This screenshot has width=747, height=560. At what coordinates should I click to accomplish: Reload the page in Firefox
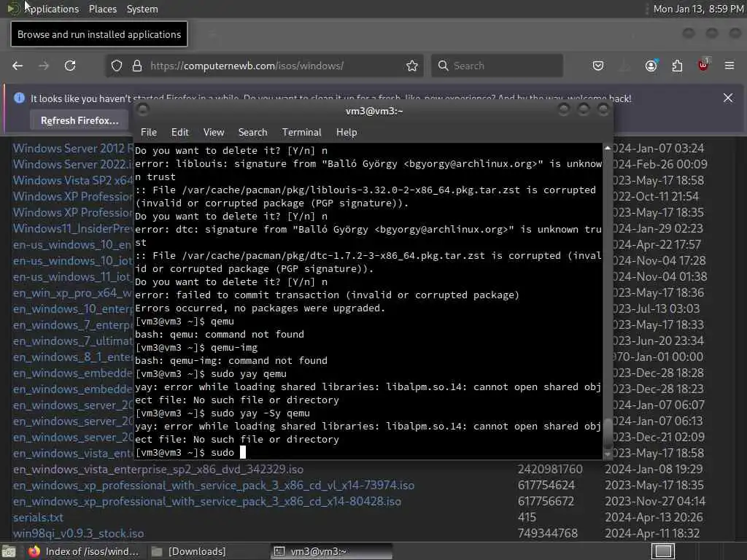[x=70, y=66]
